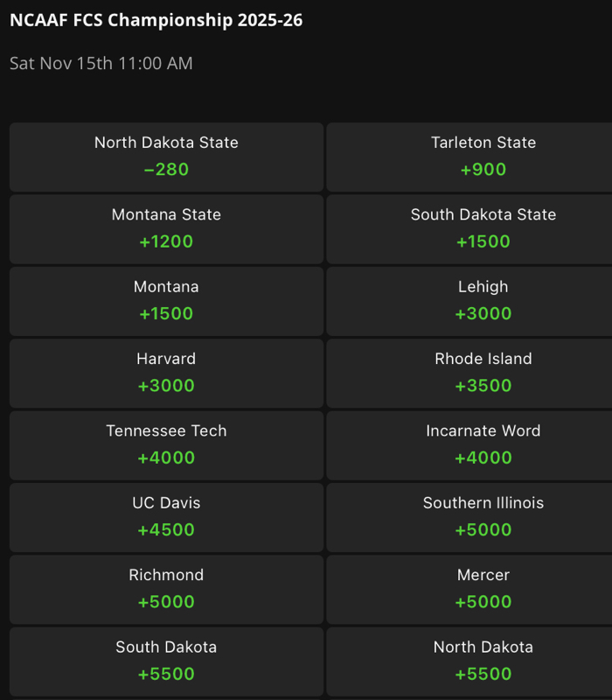Select Montana +1500 futures bet
This screenshot has width=612, height=700.
(x=166, y=301)
